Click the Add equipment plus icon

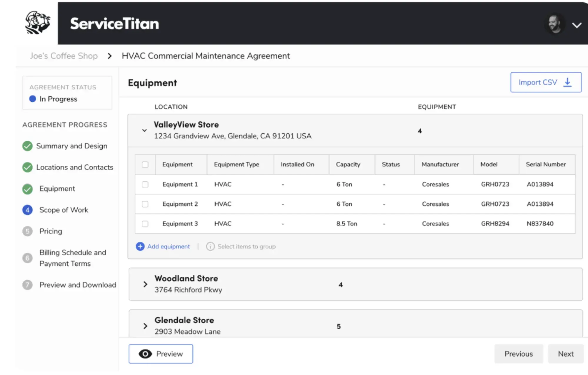tap(140, 247)
